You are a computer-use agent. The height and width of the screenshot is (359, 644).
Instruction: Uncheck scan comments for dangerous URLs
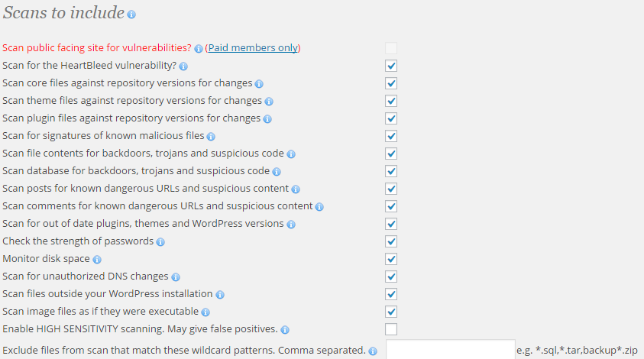tap(391, 206)
